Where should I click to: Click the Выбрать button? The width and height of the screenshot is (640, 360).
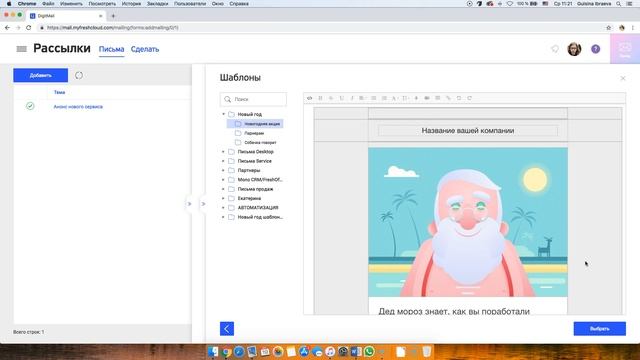600,329
